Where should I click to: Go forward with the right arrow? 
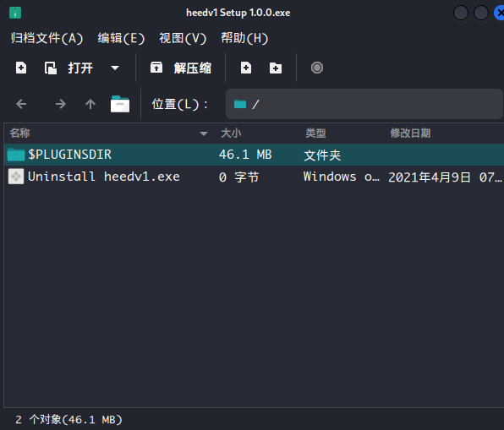coord(60,104)
